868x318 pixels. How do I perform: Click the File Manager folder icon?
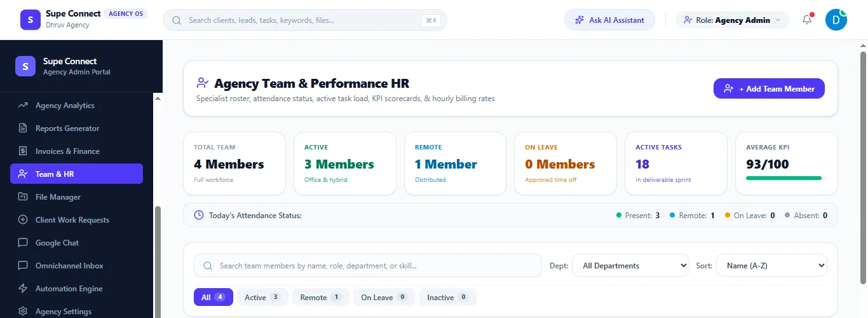(x=23, y=197)
